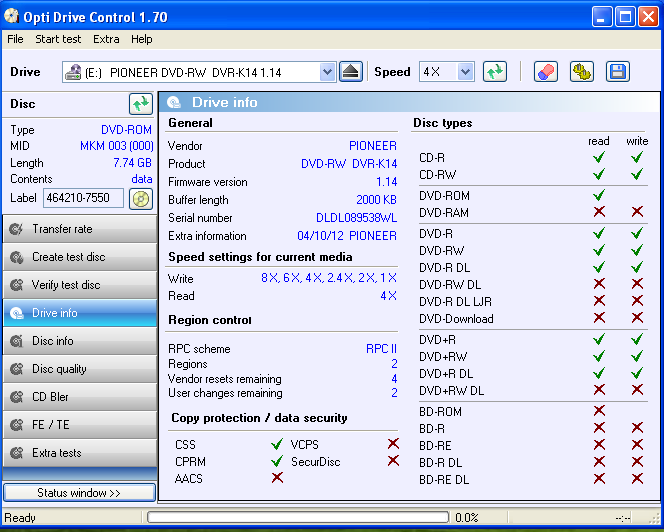Click the save floppy disk icon
The image size is (664, 532).
click(x=617, y=72)
